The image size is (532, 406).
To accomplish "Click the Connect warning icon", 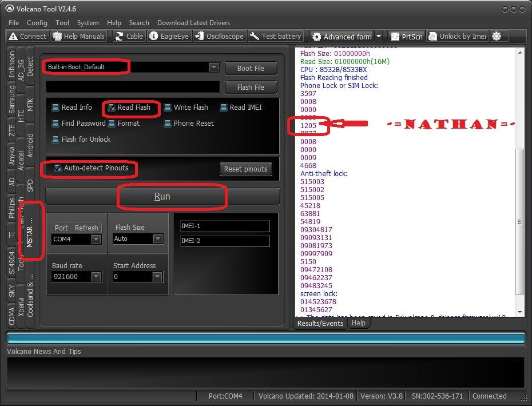I will (13, 36).
